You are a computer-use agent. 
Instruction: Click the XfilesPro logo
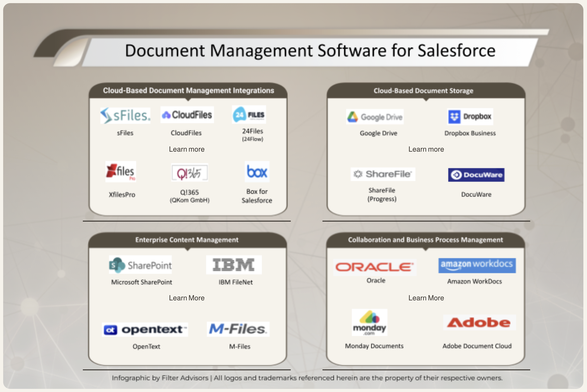(121, 172)
